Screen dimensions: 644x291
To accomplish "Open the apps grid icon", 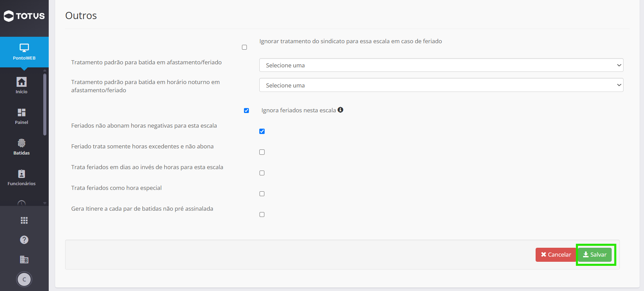I will click(24, 221).
